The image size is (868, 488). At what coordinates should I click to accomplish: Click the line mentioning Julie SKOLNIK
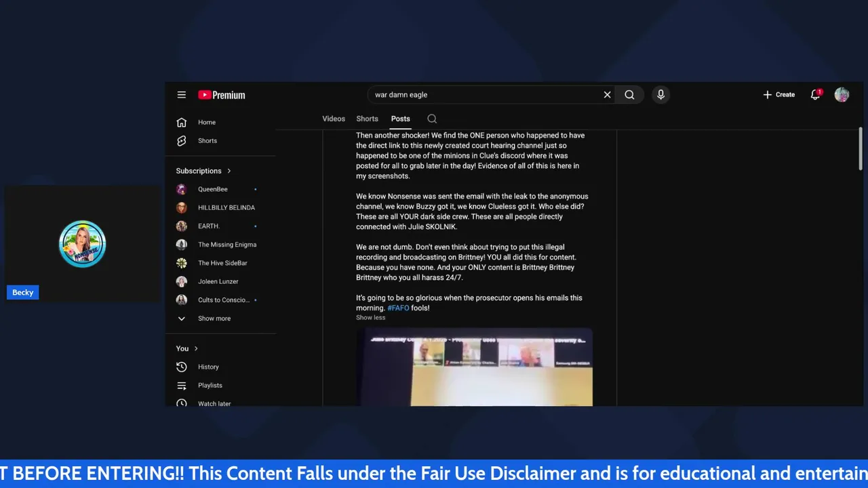[x=407, y=227]
